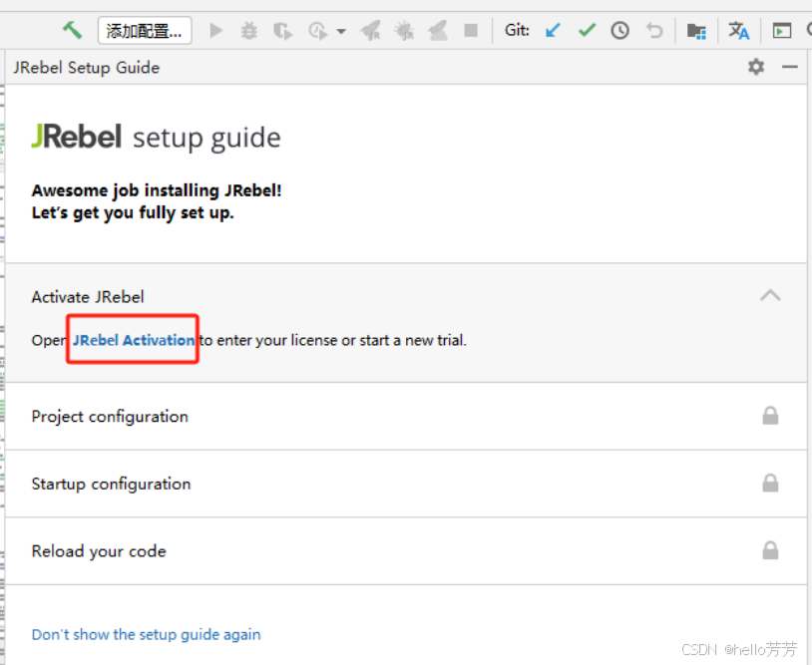Click the Startup configuration lock icon

click(770, 483)
